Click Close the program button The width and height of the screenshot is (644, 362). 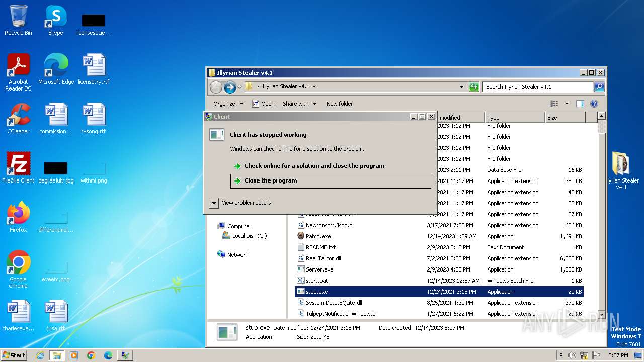coord(331,181)
